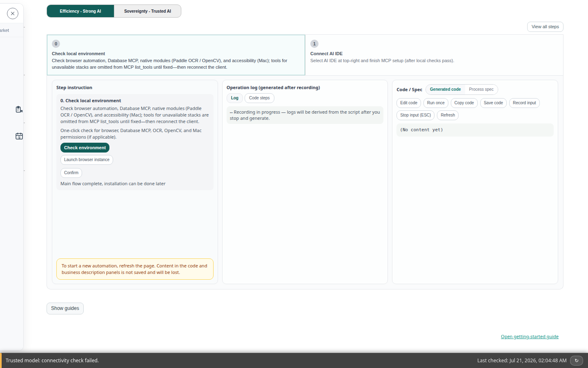Select step 0 Check local environment card

(176, 55)
